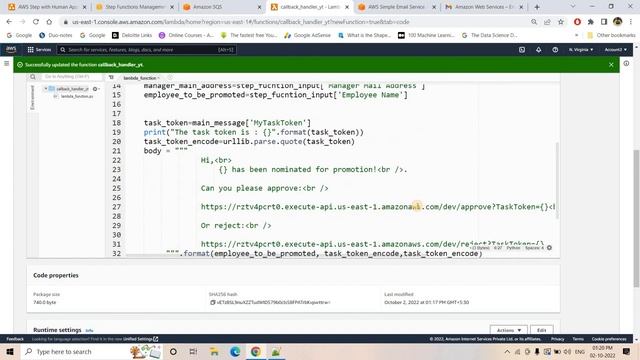Go to the browser home page
Viewport: 640px width, 360px height.
[x=49, y=22]
